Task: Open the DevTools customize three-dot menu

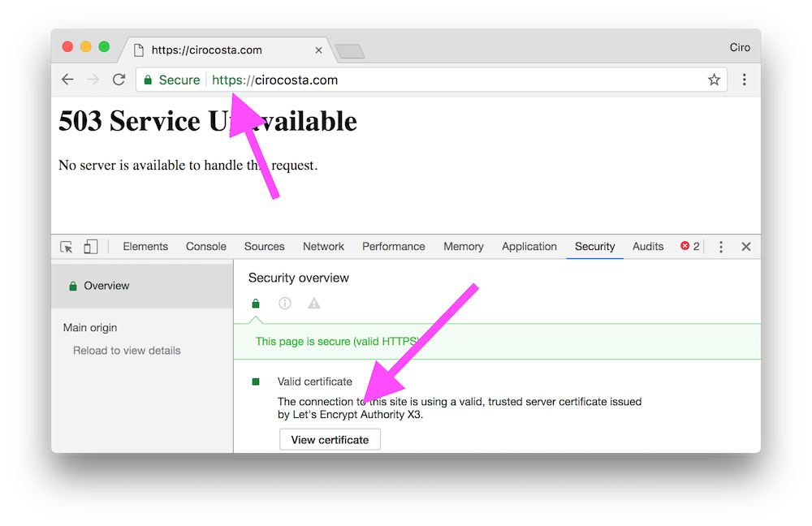Action: [x=721, y=247]
